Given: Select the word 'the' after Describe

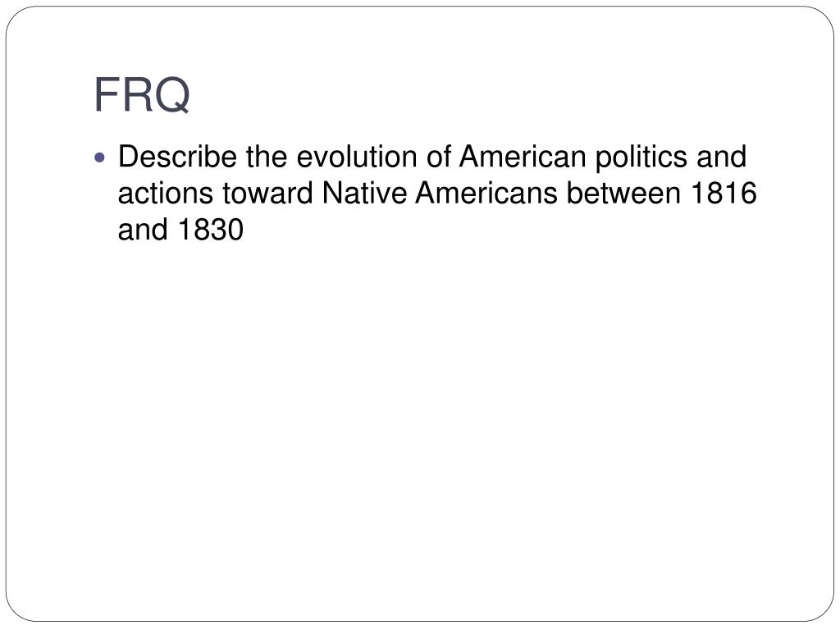Looking at the screenshot, I should 267,157.
